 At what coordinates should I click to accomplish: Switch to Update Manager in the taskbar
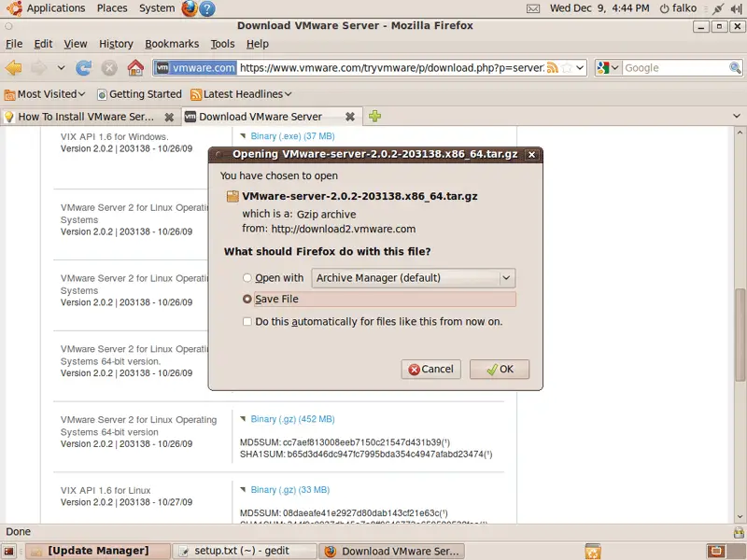(x=98, y=552)
